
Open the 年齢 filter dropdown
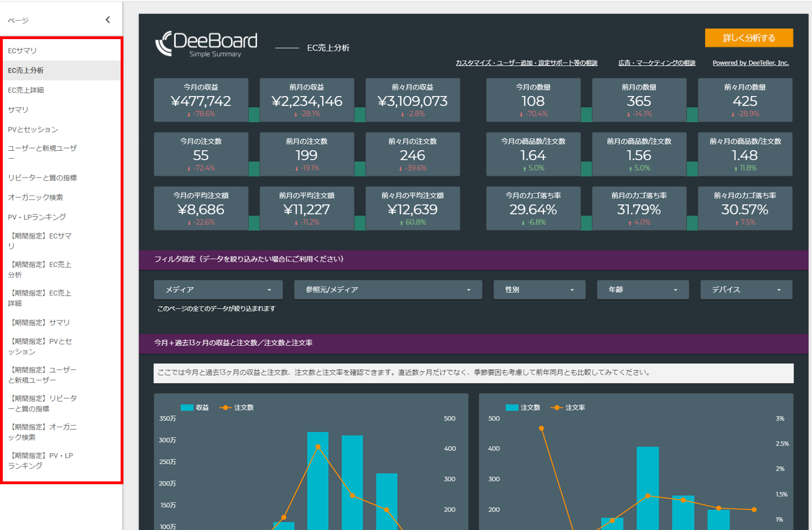coord(642,289)
